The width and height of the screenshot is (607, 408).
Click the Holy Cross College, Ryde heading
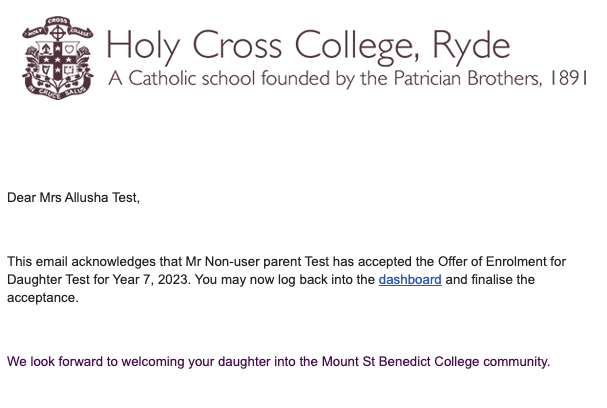point(307,44)
